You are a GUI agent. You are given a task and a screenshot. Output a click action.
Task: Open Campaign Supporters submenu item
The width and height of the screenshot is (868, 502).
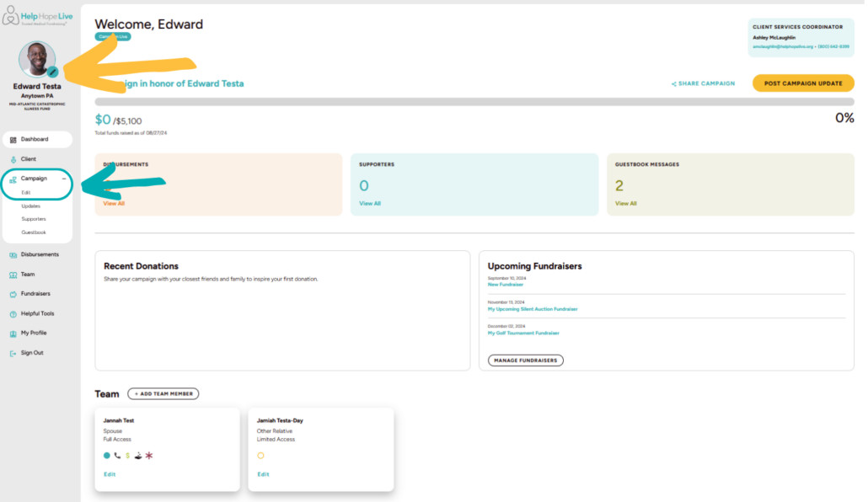point(33,219)
